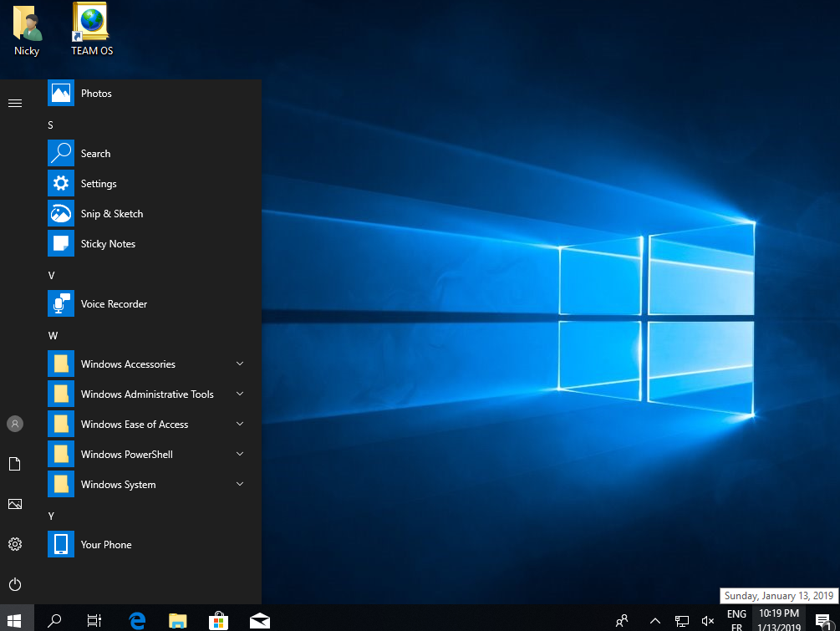Open the People icon in system tray
Viewport: 840px width, 631px height.
click(x=622, y=621)
